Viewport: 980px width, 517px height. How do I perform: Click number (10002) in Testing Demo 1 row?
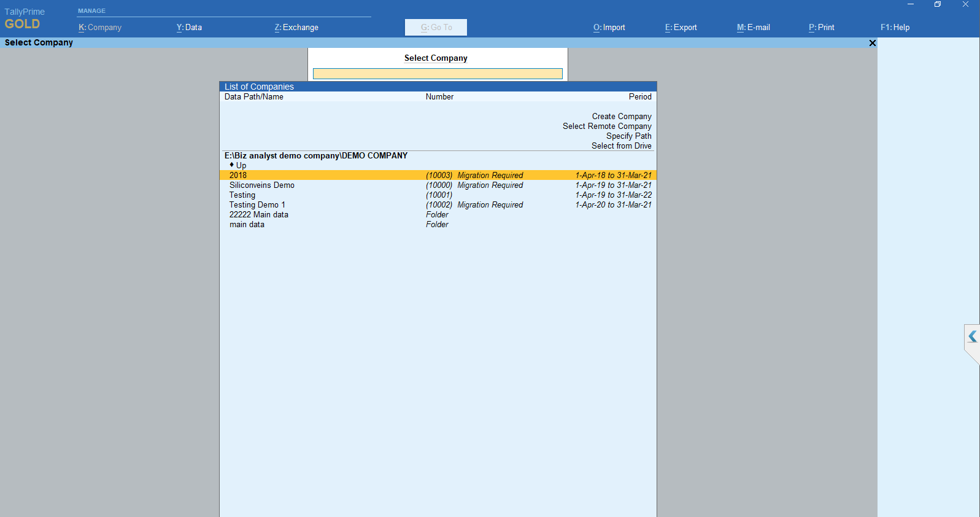439,204
